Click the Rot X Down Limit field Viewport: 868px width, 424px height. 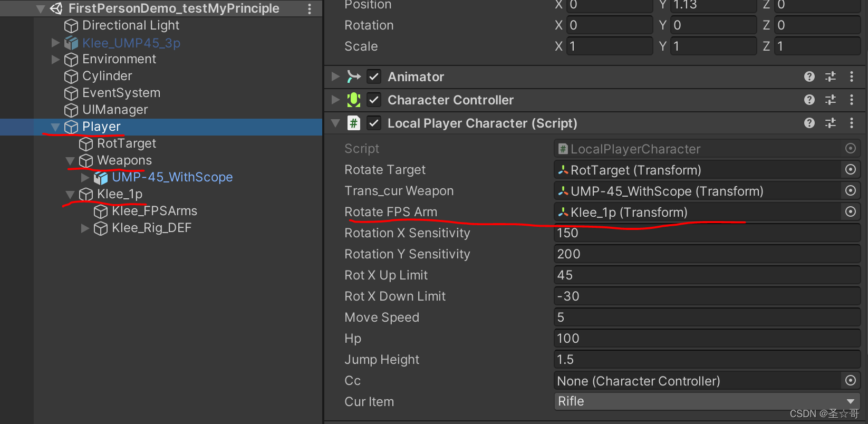(707, 296)
